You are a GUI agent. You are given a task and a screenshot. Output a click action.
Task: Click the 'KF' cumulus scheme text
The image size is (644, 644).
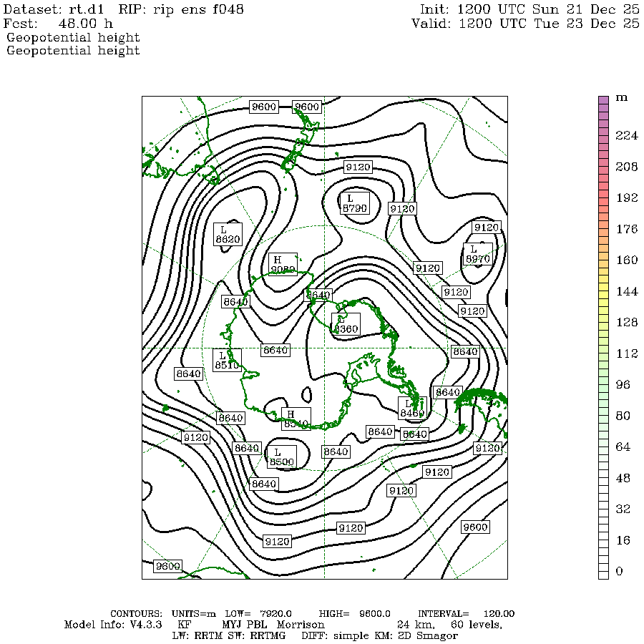pyautogui.click(x=185, y=625)
